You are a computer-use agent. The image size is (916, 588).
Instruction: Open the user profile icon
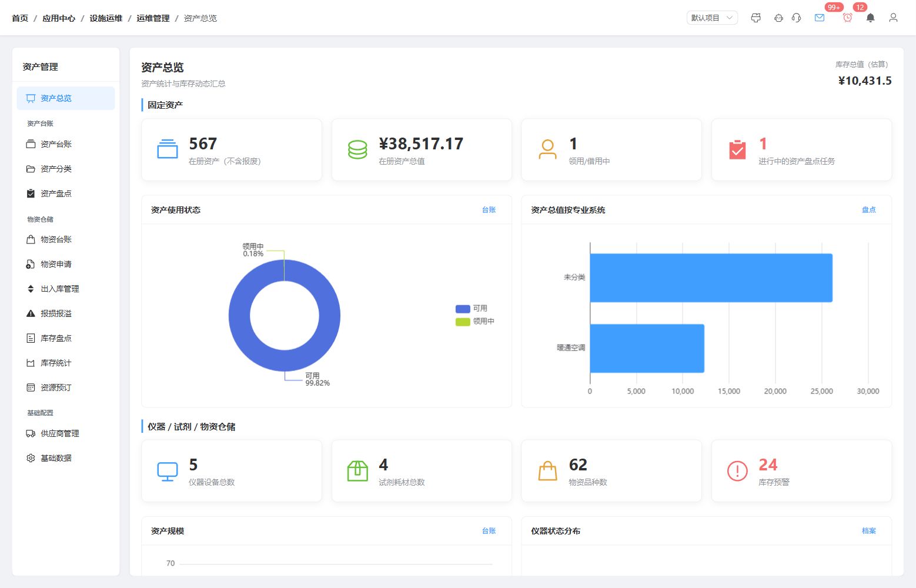[893, 18]
